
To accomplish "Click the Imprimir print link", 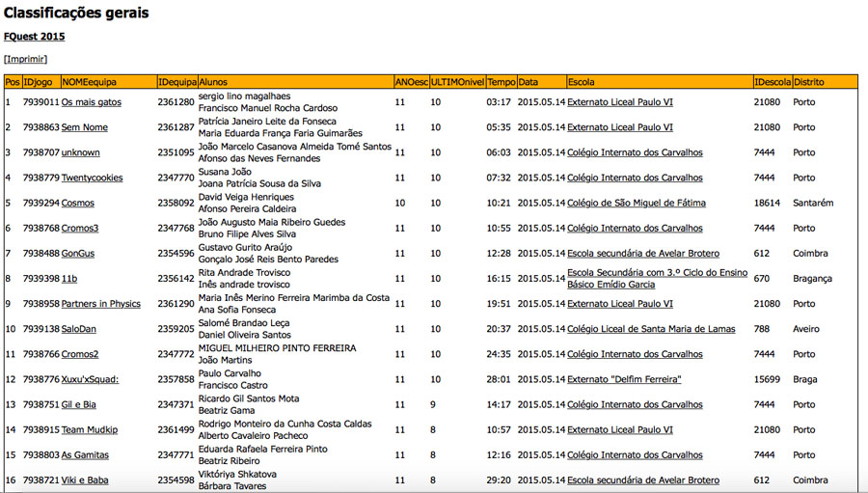I will click(x=25, y=59).
